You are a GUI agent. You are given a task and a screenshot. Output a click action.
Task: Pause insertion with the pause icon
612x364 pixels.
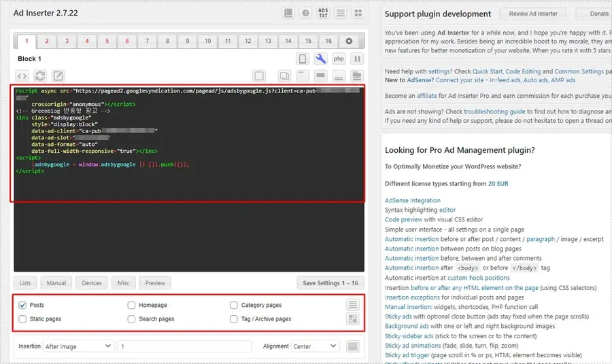pos(357,59)
